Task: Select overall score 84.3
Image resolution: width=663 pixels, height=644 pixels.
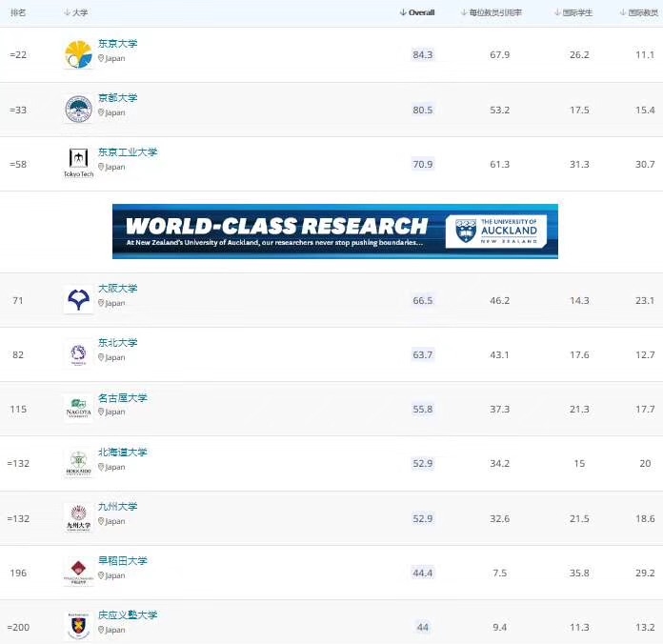Action: 422,55
